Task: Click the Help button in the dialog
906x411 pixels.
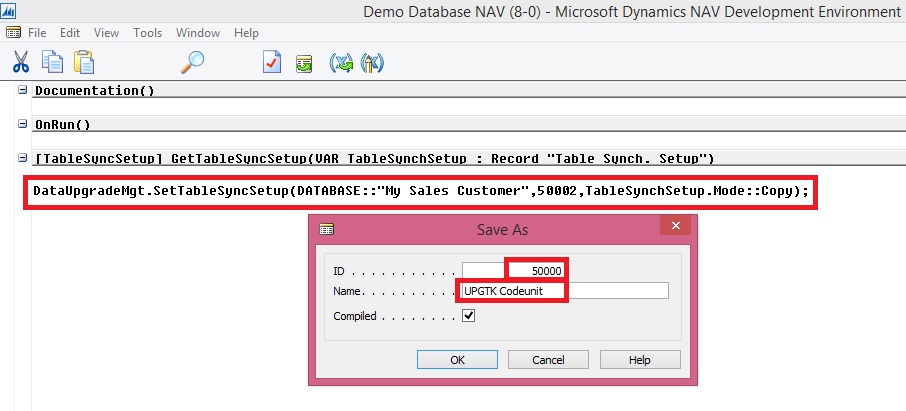Action: point(639,360)
